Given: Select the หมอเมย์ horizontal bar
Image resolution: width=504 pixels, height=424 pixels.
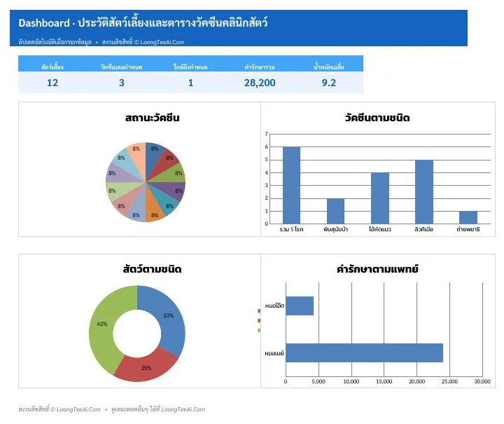Looking at the screenshot, I should coord(364,353).
